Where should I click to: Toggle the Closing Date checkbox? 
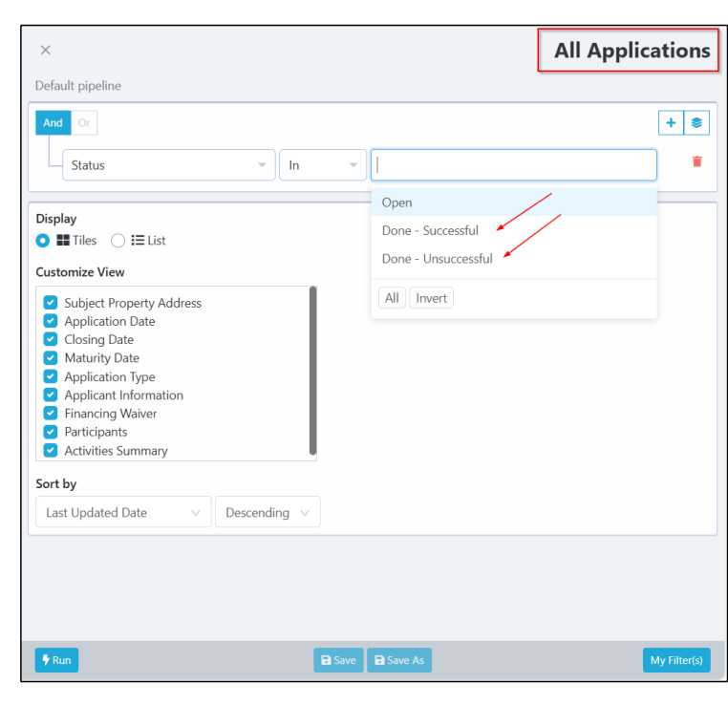coord(51,339)
